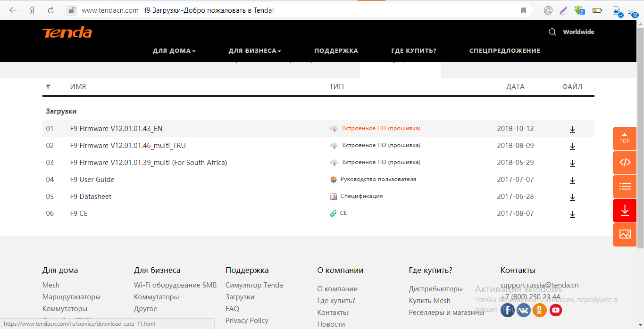Open the F9 CE link
Screen dimensions: 644x329
click(x=79, y=214)
